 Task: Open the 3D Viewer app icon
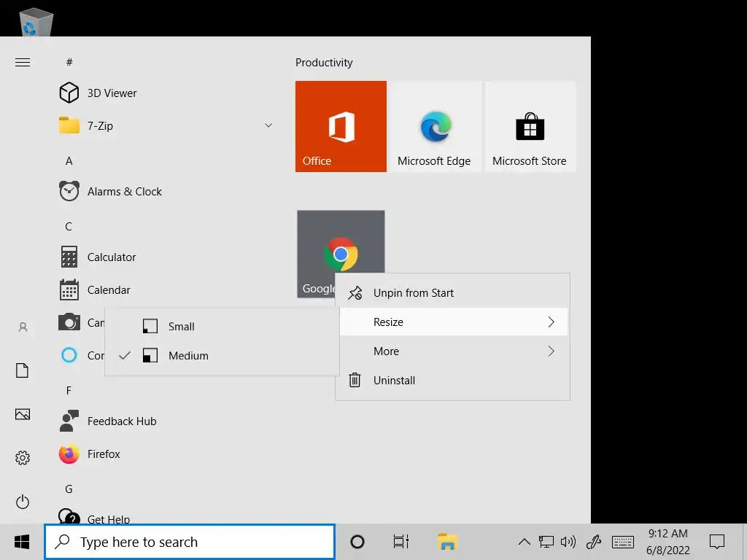pos(69,93)
